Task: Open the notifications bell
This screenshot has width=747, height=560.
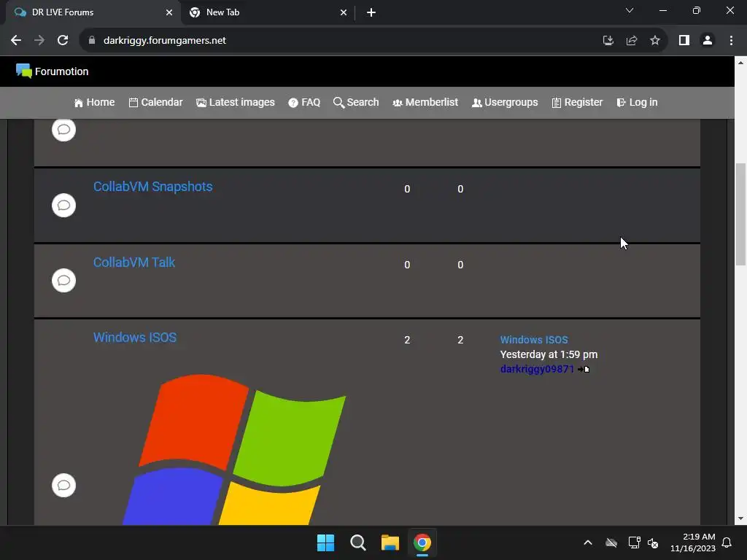Action: click(727, 542)
